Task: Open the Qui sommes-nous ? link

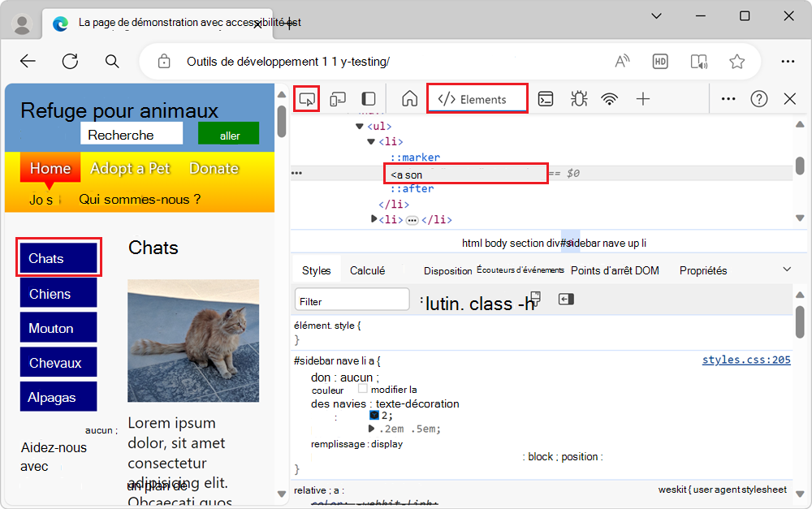Action: click(x=140, y=200)
